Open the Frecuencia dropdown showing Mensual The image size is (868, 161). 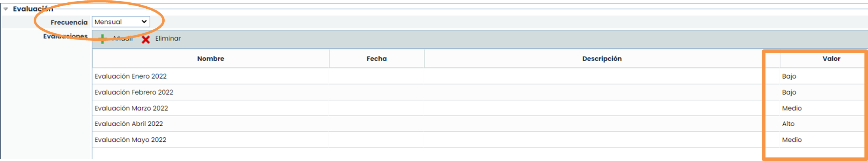click(x=121, y=22)
